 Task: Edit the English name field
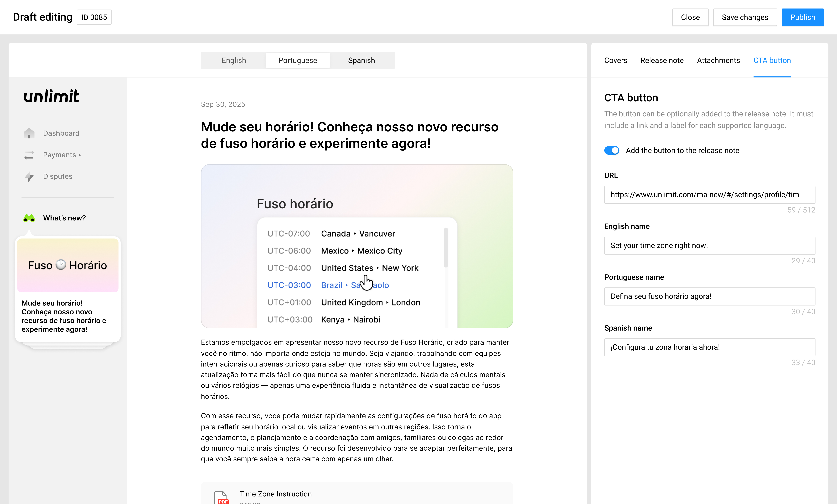coord(710,246)
